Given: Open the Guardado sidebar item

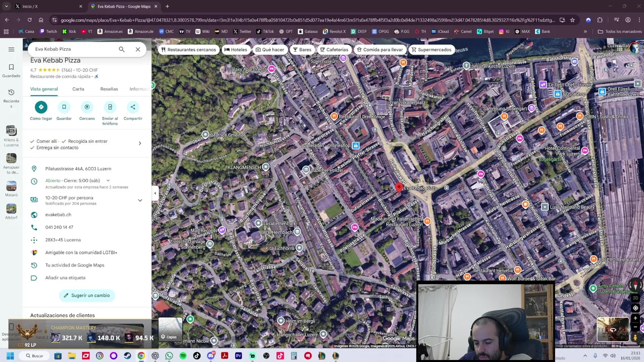Looking at the screenshot, I should (11, 70).
